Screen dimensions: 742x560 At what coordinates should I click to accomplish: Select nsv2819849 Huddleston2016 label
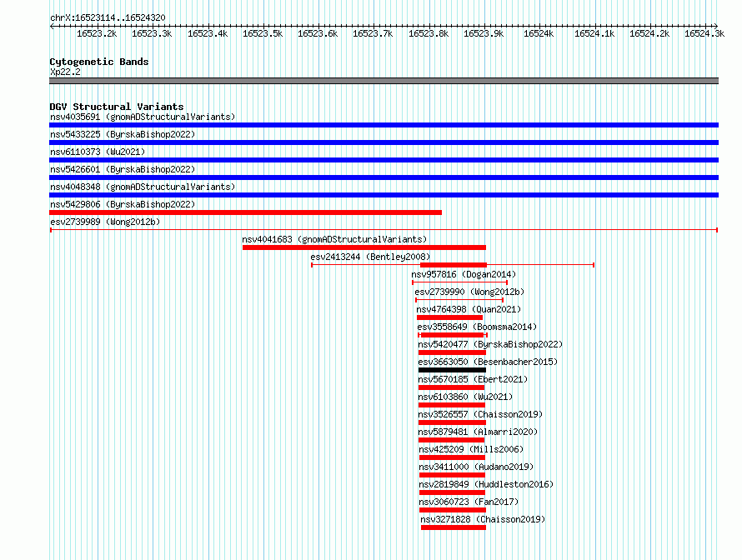pyautogui.click(x=486, y=484)
